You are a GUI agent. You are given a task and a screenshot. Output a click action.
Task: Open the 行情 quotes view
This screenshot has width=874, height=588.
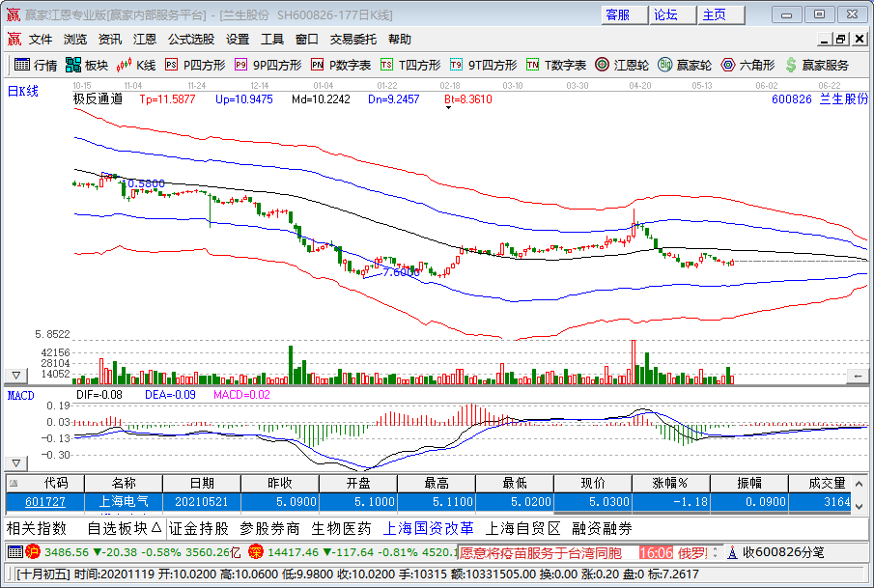point(36,66)
